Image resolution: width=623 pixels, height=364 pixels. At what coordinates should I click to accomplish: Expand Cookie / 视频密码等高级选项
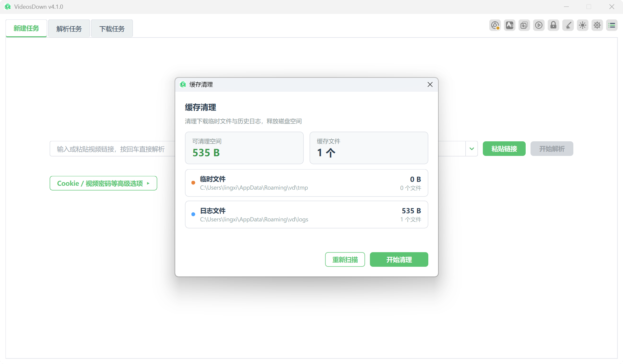coord(103,183)
